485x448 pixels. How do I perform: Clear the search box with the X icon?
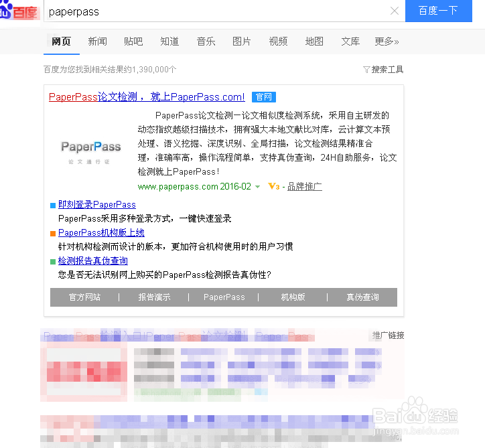point(395,11)
